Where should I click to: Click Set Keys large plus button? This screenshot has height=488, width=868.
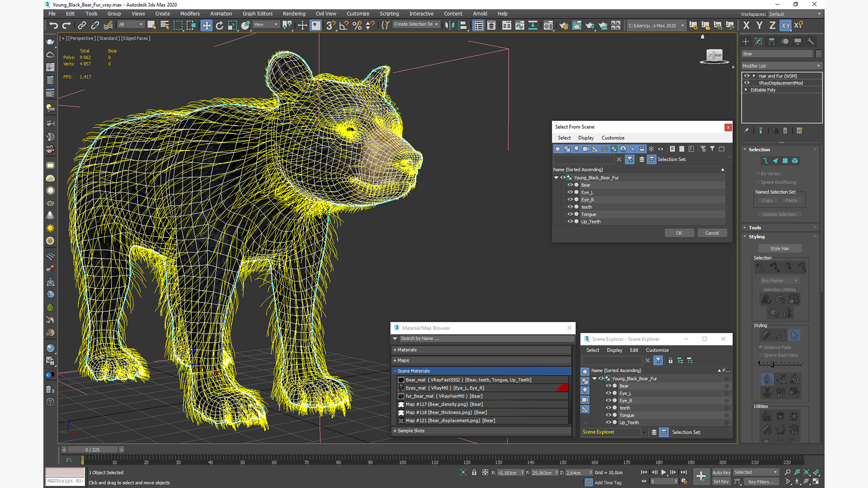coord(701,476)
